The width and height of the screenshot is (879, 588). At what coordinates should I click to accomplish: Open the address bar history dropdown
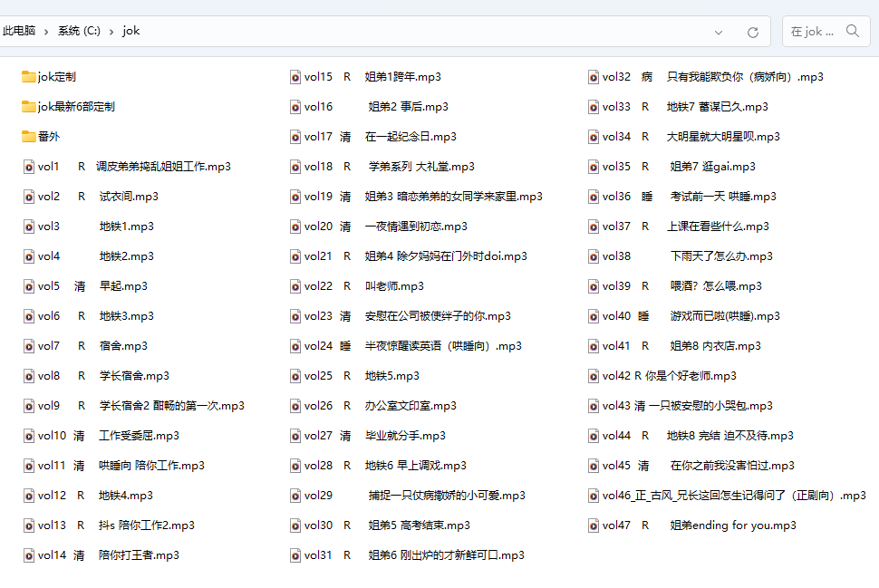(719, 32)
